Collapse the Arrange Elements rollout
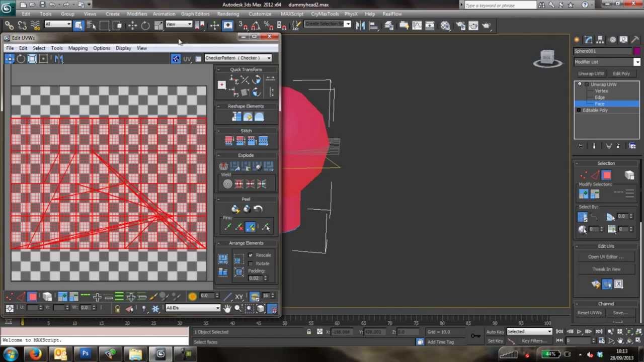The width and height of the screenshot is (644, 362). pyautogui.click(x=218, y=243)
